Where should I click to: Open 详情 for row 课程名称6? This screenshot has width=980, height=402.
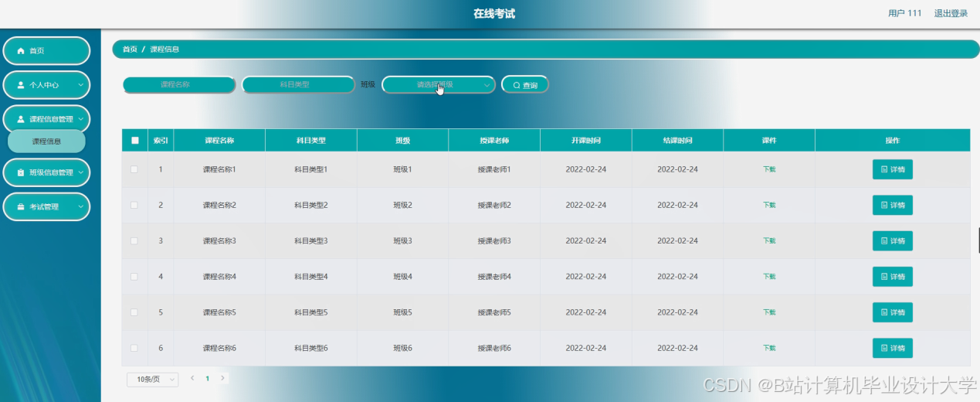click(893, 348)
